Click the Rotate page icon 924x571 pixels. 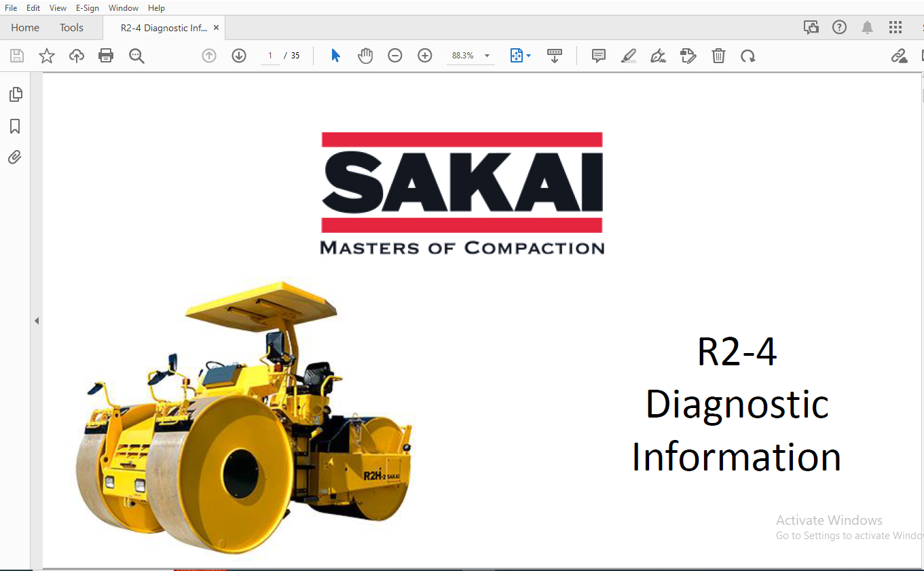tap(748, 56)
